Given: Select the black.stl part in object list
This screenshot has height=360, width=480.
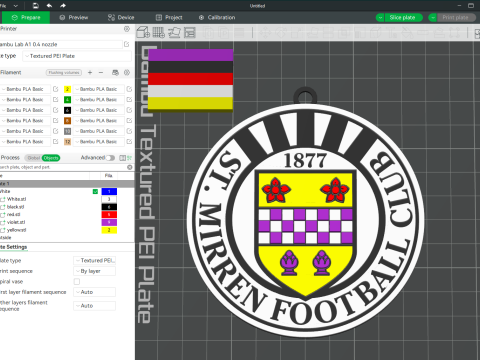Looking at the screenshot, I should click(x=16, y=207).
